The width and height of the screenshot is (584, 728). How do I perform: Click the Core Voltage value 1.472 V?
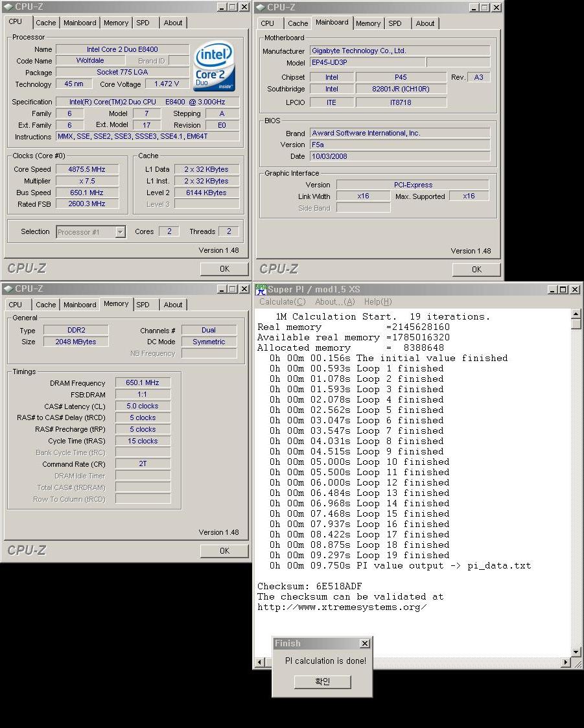tap(167, 84)
